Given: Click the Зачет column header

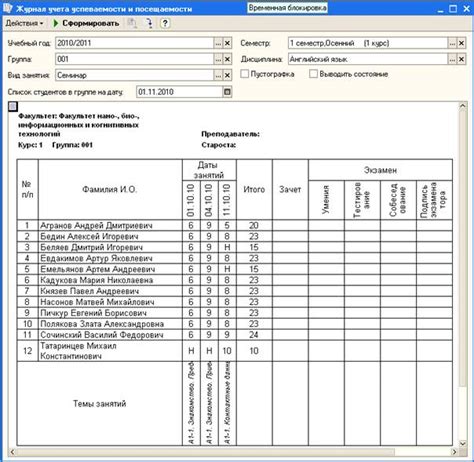Looking at the screenshot, I should tap(290, 189).
